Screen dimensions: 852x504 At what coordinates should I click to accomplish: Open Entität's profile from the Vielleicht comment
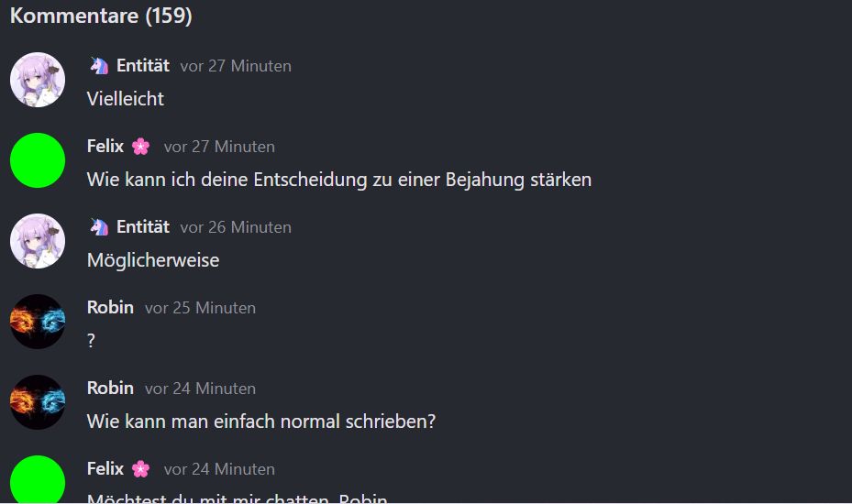click(143, 66)
